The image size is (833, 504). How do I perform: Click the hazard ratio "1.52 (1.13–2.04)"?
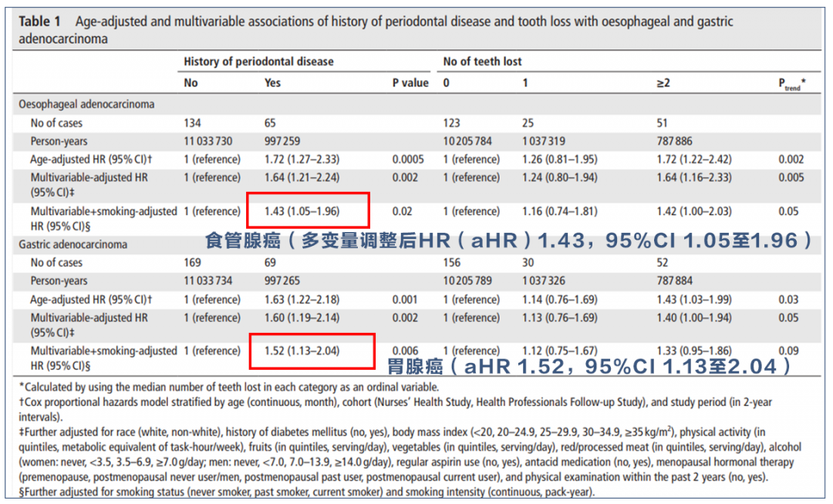(x=302, y=351)
